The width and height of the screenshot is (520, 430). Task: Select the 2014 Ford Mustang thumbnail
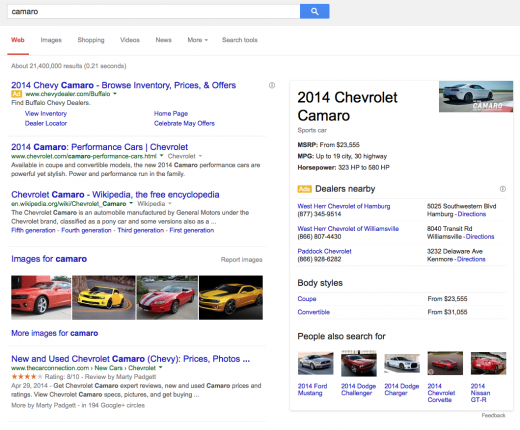pyautogui.click(x=315, y=363)
